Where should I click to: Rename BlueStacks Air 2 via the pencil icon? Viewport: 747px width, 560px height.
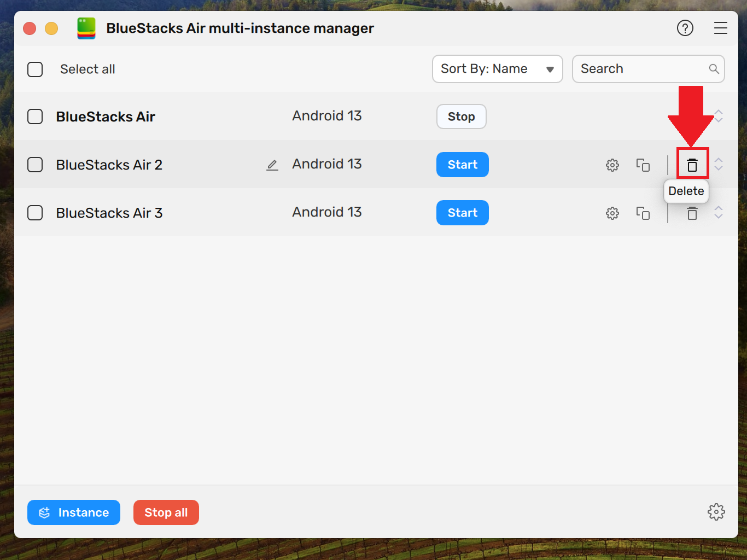click(x=272, y=165)
